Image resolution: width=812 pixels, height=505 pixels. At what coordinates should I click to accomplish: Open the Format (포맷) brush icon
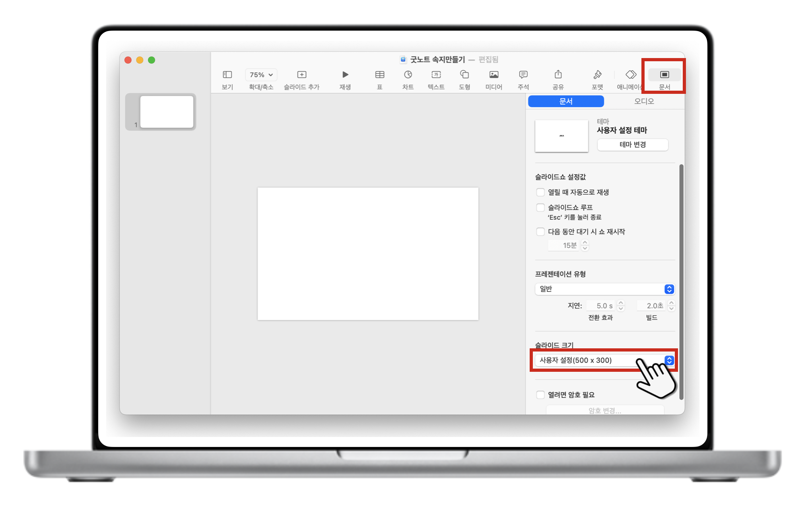pyautogui.click(x=597, y=75)
